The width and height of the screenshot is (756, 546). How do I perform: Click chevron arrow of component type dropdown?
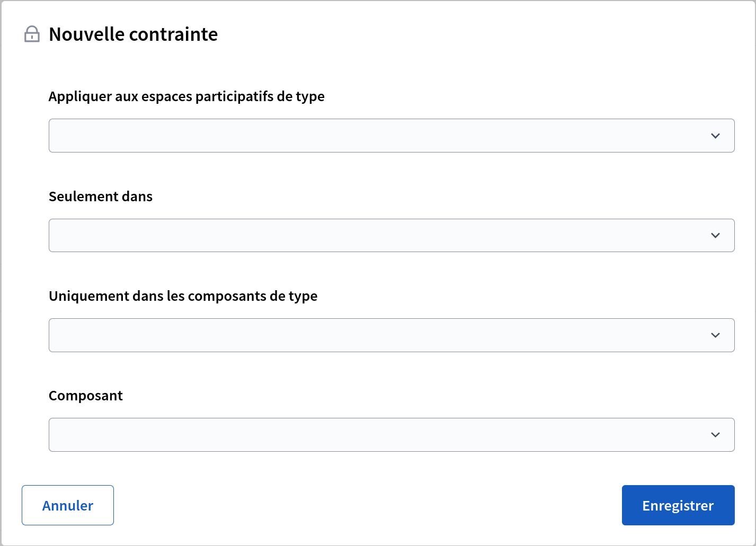[x=715, y=335]
